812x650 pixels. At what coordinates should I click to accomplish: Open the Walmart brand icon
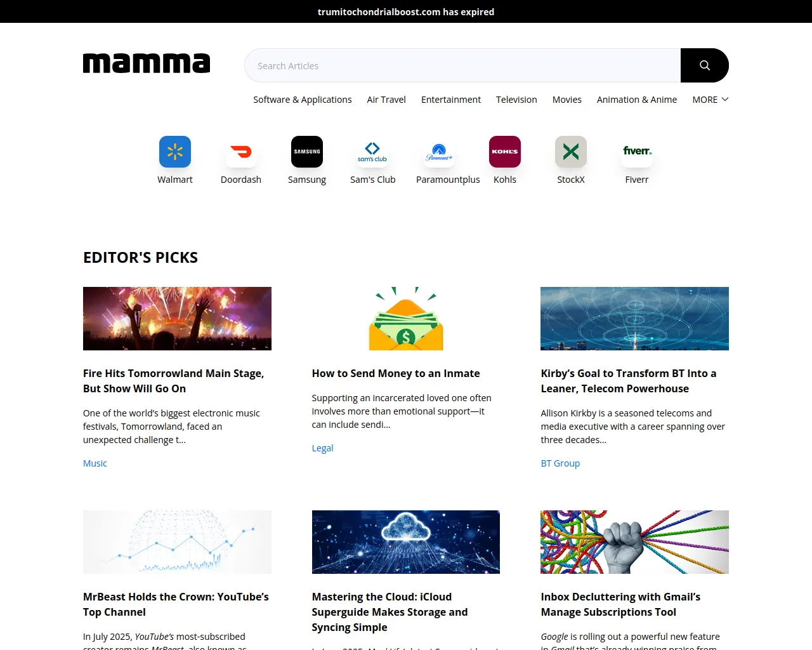coord(175,152)
